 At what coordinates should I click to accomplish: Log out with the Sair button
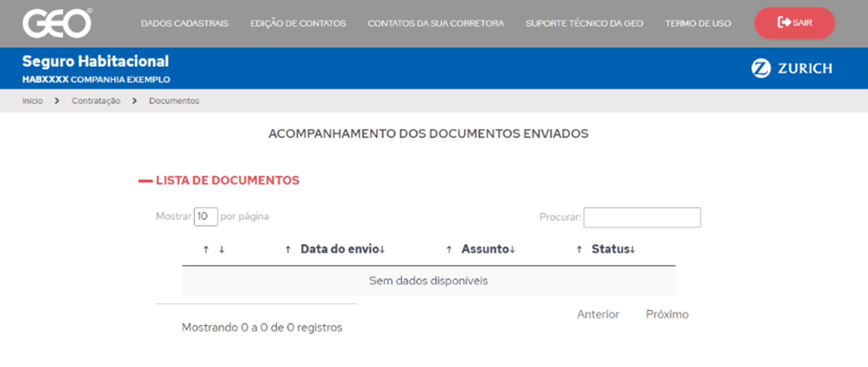[x=795, y=23]
